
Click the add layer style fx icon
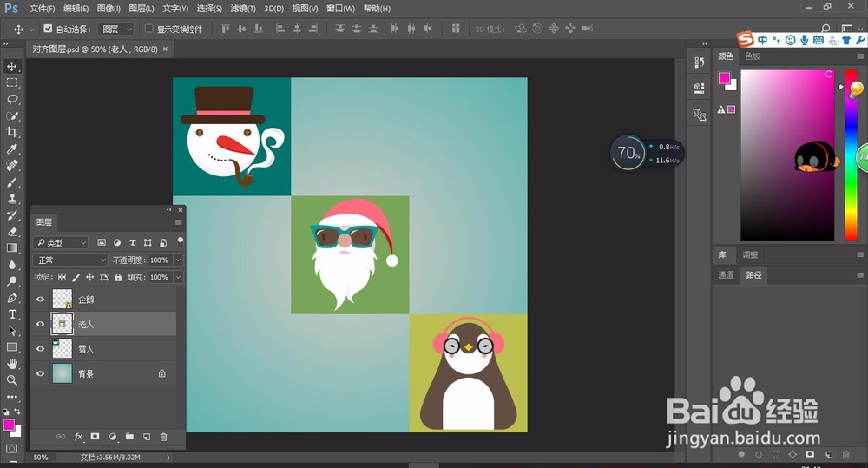(x=79, y=437)
